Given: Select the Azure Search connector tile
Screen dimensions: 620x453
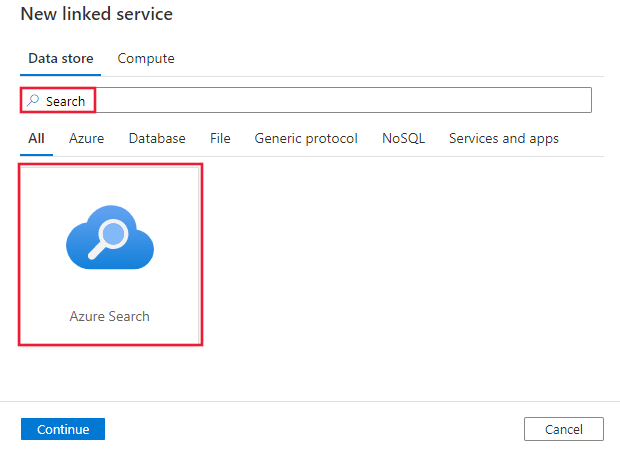Looking at the screenshot, I should coord(110,255).
